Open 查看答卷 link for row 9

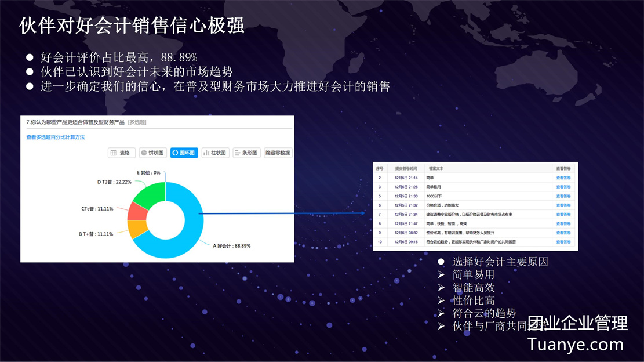point(563,233)
